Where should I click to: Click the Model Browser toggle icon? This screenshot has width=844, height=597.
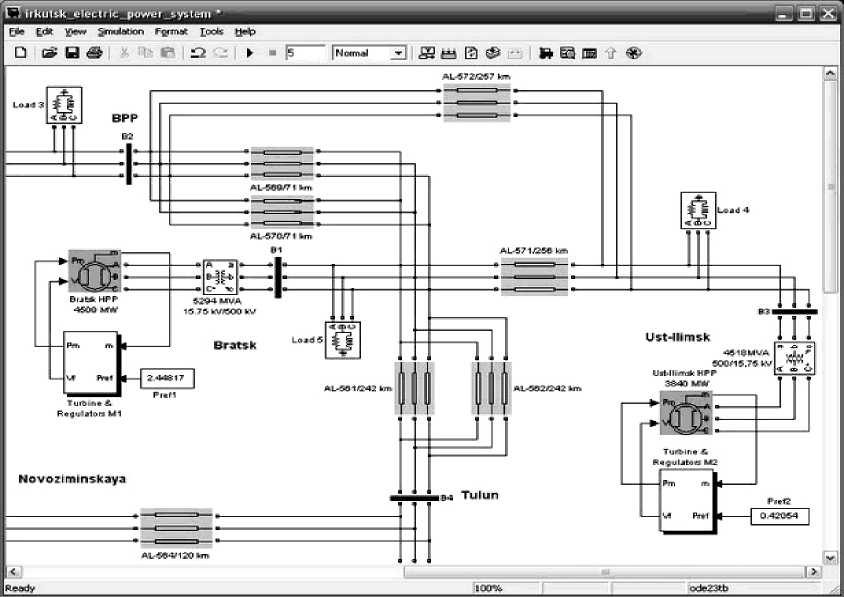(x=567, y=53)
